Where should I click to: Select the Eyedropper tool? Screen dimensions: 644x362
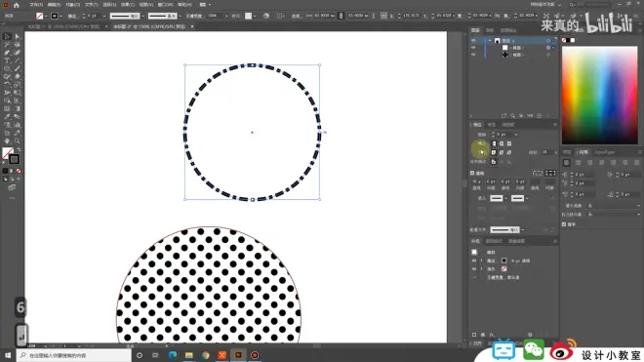[7, 117]
